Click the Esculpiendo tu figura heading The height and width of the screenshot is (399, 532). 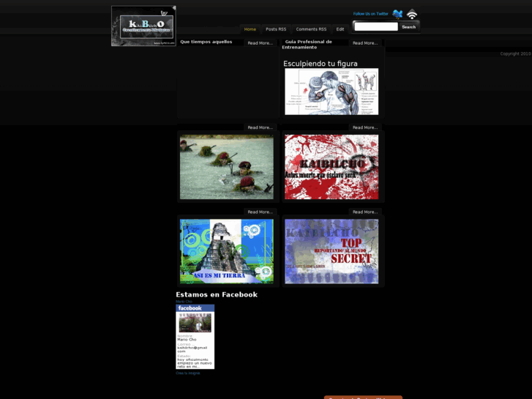321,64
